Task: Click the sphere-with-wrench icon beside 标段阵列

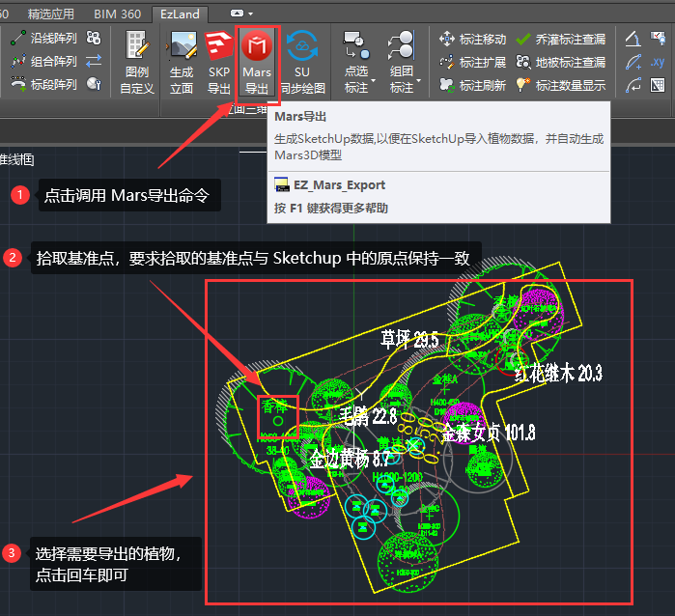Action: [94, 84]
